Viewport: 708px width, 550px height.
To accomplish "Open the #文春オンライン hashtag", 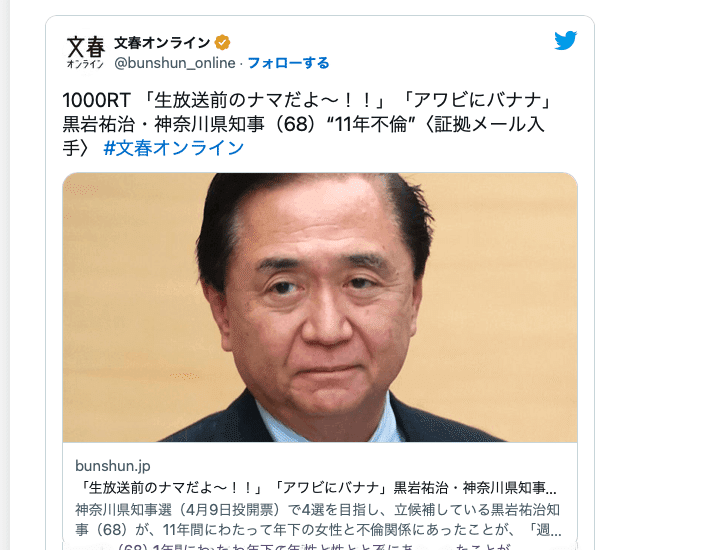I will point(174,148).
